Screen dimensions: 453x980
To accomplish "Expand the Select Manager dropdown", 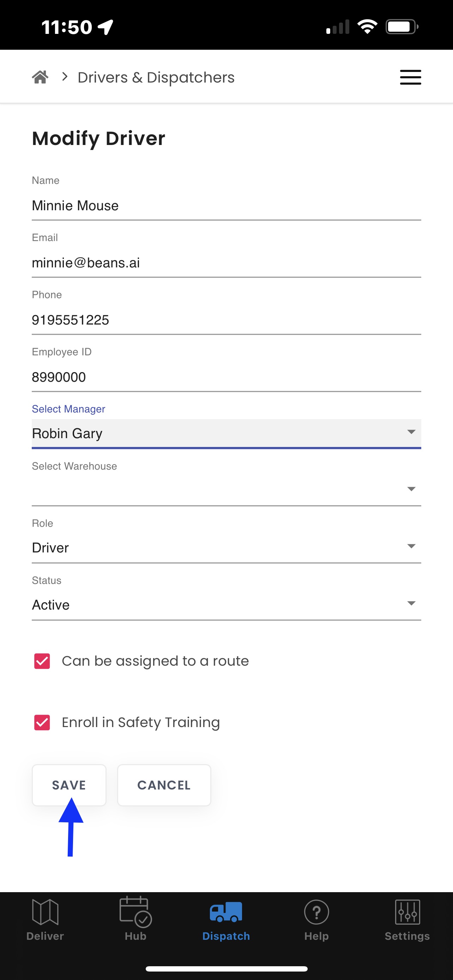I will [226, 433].
